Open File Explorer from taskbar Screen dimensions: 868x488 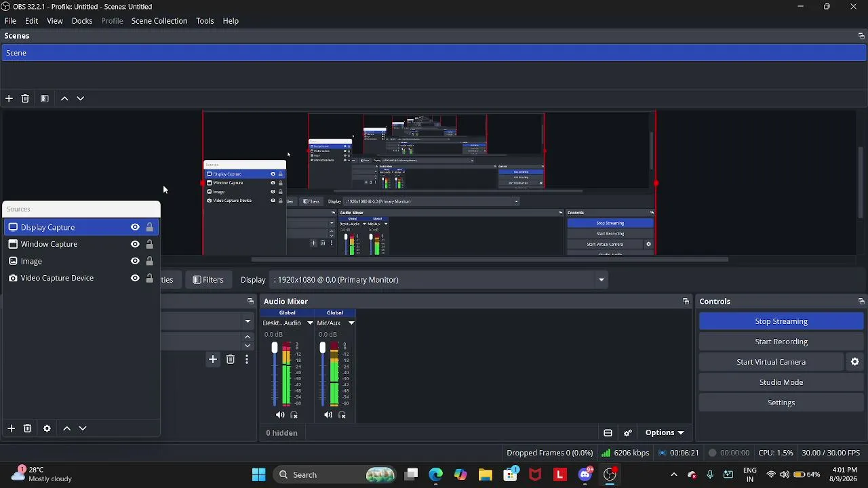pos(485,474)
